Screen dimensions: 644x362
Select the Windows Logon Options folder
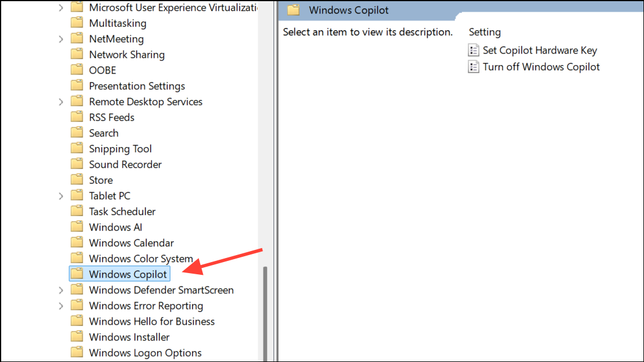(x=145, y=353)
